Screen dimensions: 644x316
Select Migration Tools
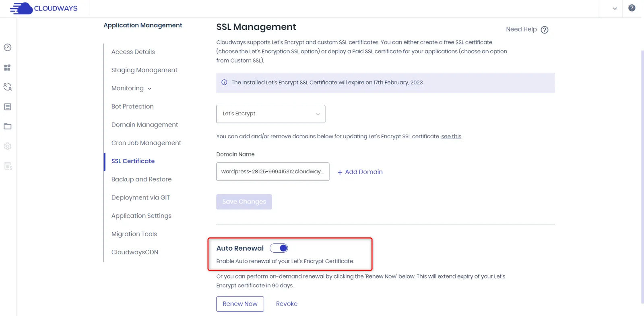pos(134,234)
